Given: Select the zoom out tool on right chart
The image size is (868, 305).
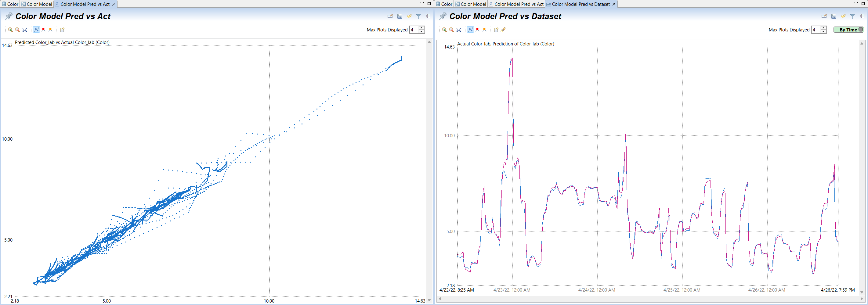Looking at the screenshot, I should point(451,30).
